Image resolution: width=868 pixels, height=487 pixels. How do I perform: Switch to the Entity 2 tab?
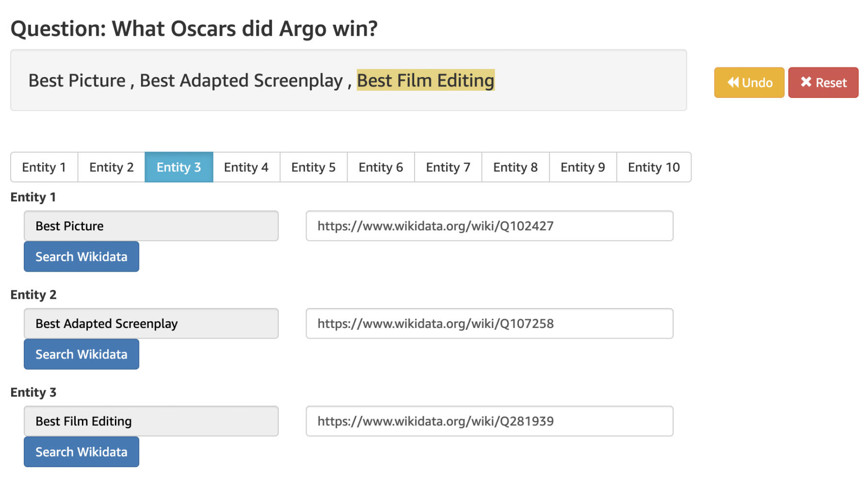(111, 167)
